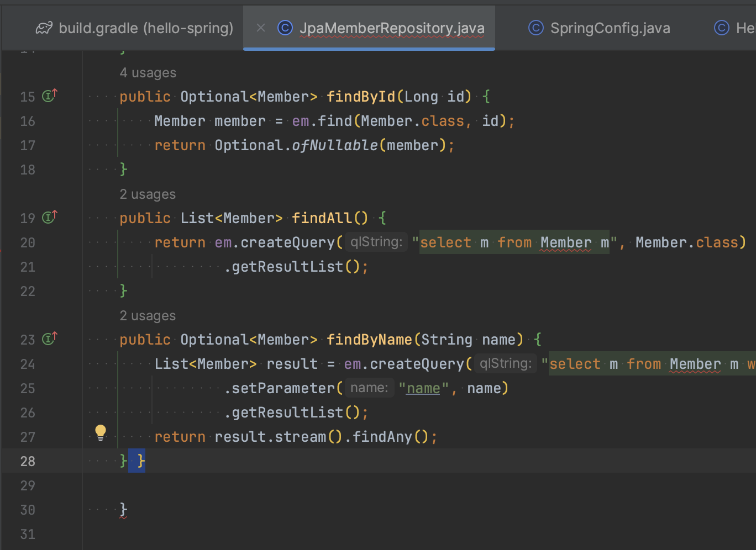The width and height of the screenshot is (756, 550).
Task: Click the name: parameter hint on line 25
Action: click(369, 388)
